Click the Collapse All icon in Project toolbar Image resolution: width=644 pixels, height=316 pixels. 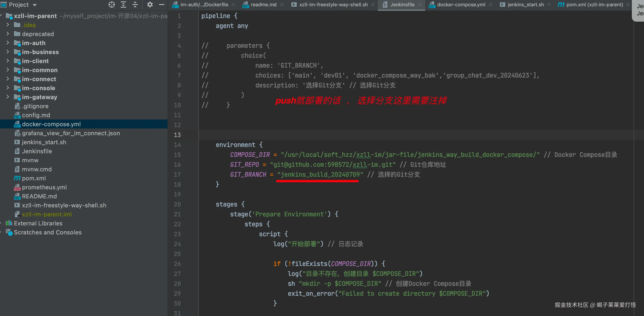[x=135, y=5]
